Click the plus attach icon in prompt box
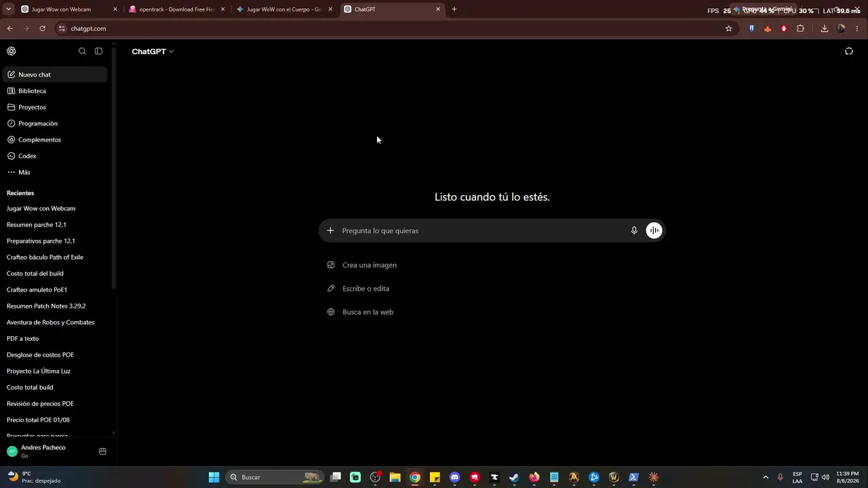 [x=330, y=230]
